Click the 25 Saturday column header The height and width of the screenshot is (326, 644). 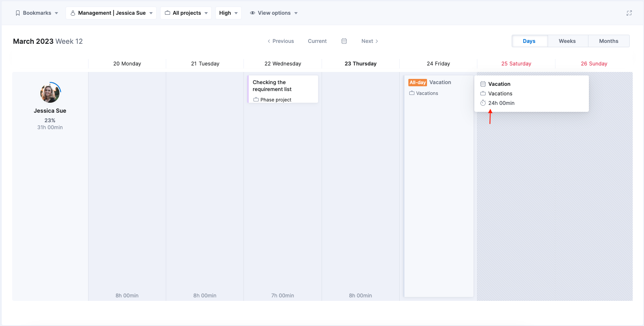click(516, 64)
